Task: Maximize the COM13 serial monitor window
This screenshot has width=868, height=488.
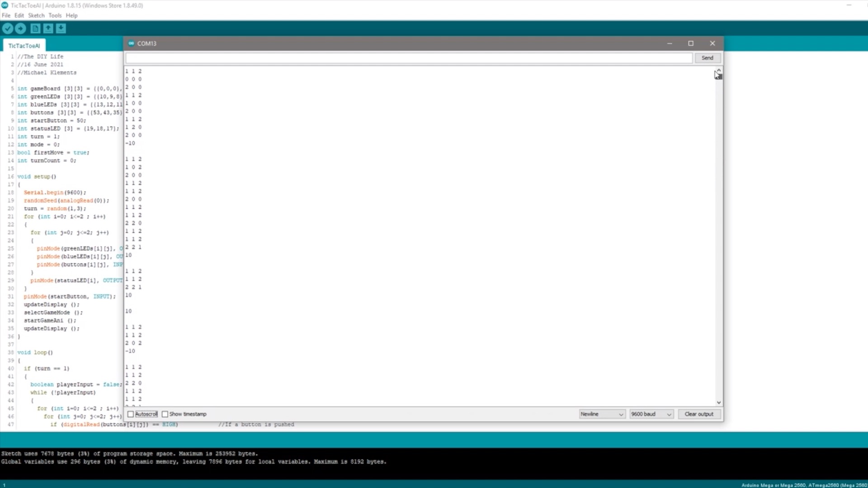Action: [691, 43]
